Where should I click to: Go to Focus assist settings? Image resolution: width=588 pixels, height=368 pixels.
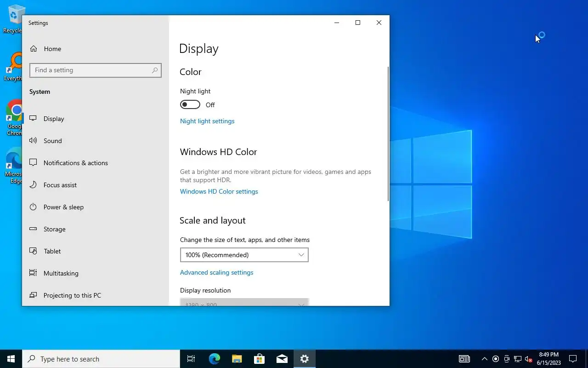[96, 185]
